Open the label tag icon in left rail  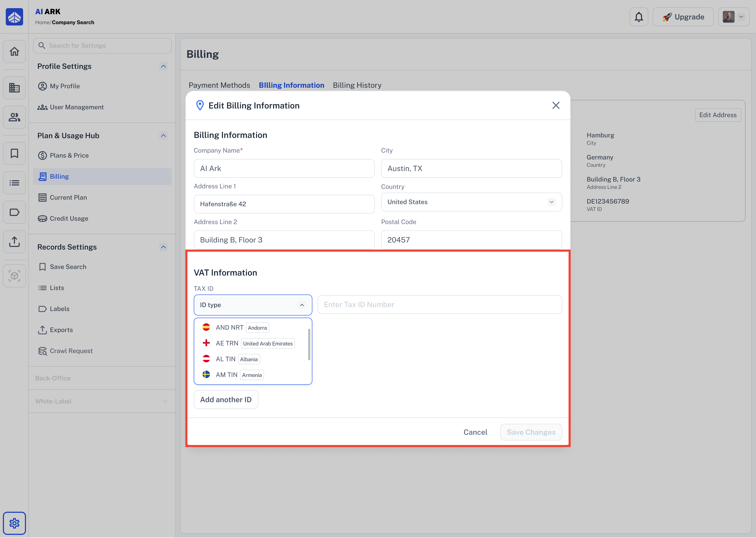[x=14, y=212]
